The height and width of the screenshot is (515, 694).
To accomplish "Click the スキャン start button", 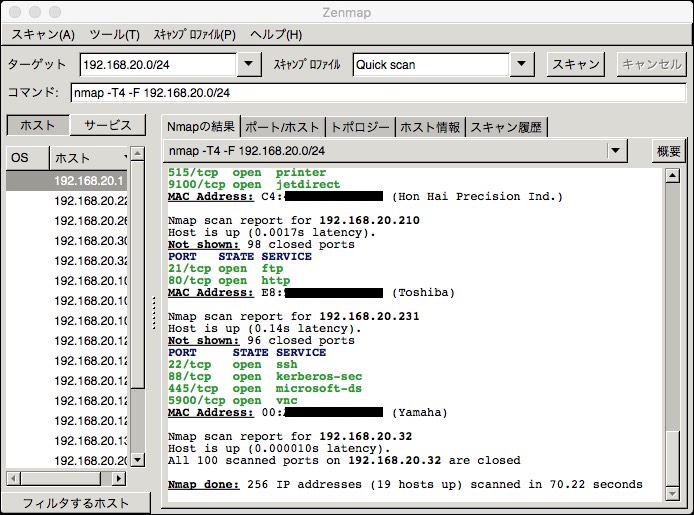I will (577, 64).
